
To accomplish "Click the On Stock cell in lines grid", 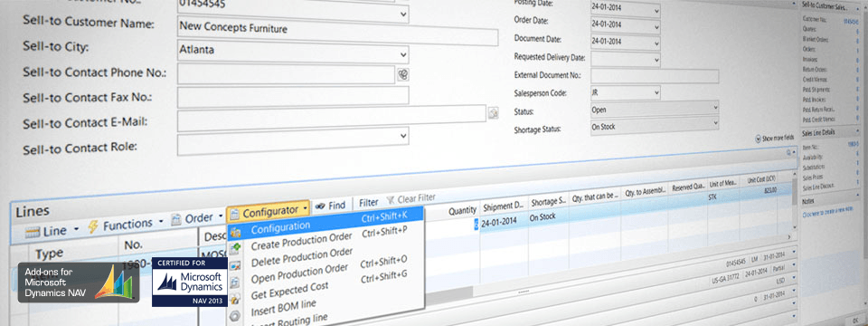I will [x=542, y=217].
